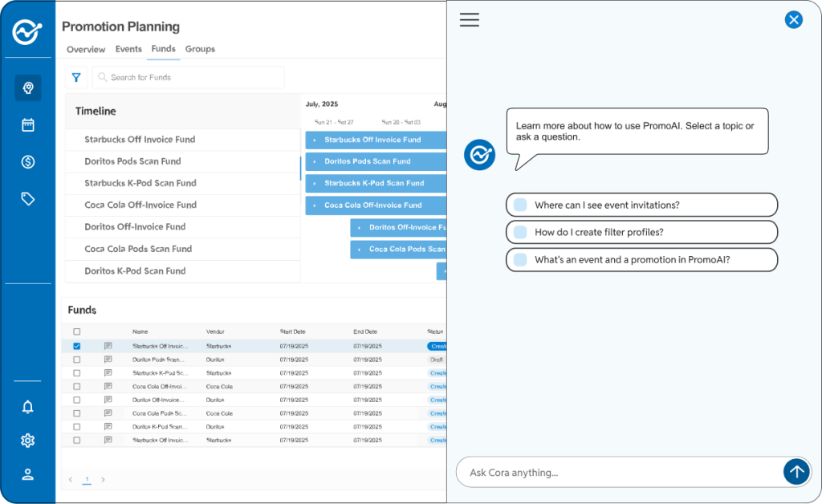Click the funnel filter icon
Image resolution: width=822 pixels, height=504 pixels.
[76, 78]
